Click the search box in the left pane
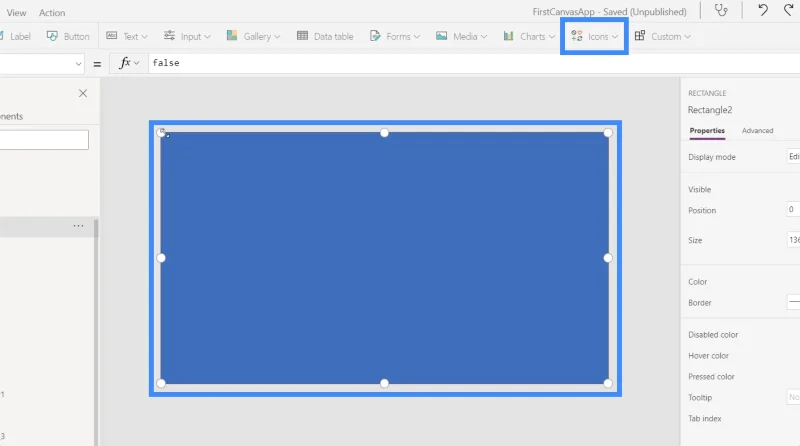 (x=44, y=140)
